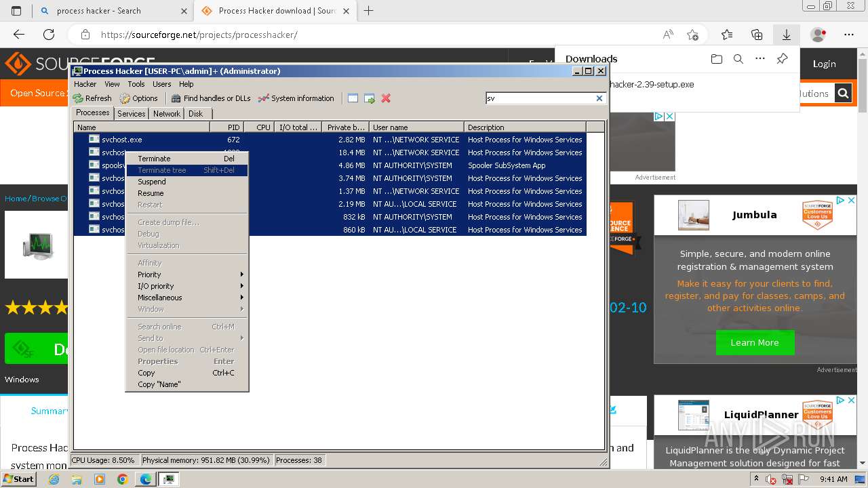
Task: Click the CPU Usage status bar entry
Action: [104, 460]
